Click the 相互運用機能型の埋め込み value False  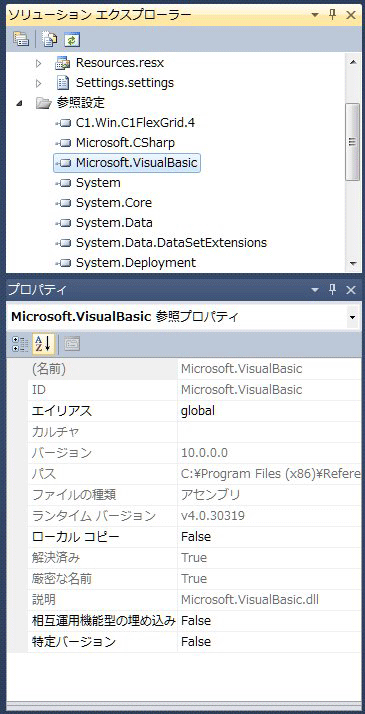click(x=269, y=620)
